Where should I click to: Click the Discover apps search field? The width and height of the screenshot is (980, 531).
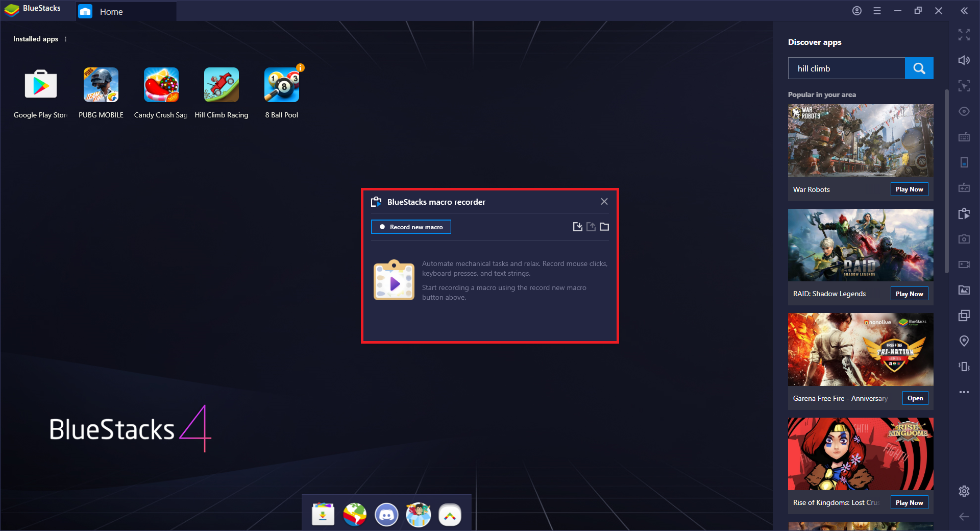(x=846, y=68)
